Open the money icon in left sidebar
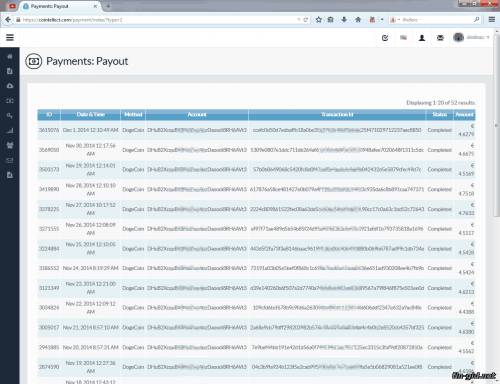This screenshot has width=500, height=384. (10, 101)
